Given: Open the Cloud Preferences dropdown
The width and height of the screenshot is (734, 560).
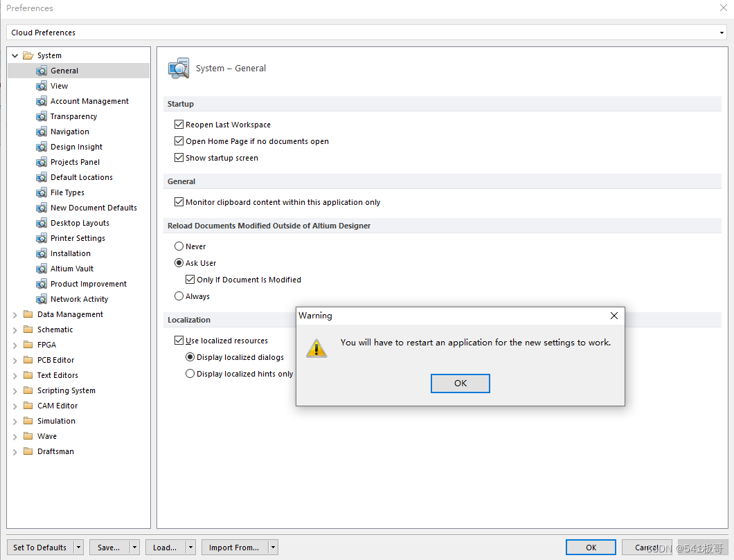Looking at the screenshot, I should tap(722, 33).
